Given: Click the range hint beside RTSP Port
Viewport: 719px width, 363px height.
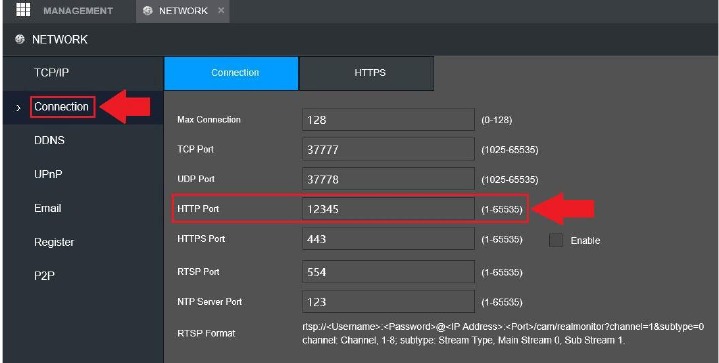Looking at the screenshot, I should coord(502,272).
